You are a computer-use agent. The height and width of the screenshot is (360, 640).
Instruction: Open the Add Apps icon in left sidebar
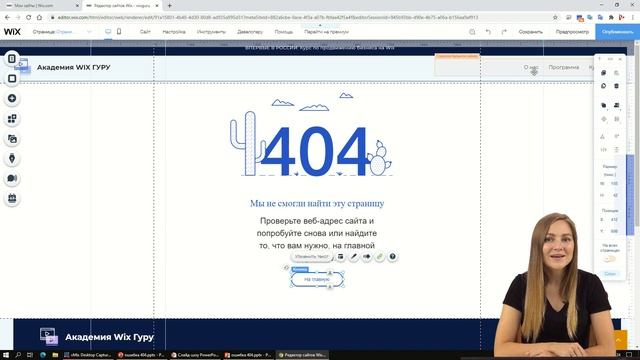click(12, 118)
